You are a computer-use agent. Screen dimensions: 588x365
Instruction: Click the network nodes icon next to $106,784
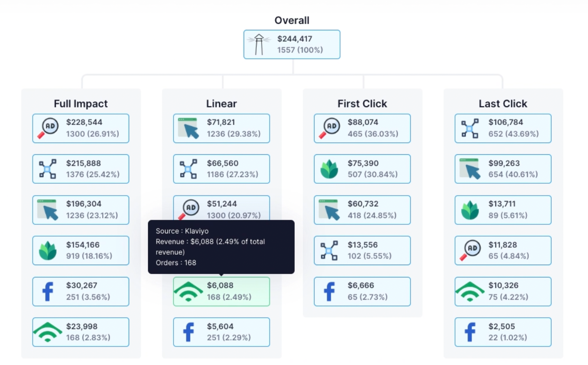point(470,128)
